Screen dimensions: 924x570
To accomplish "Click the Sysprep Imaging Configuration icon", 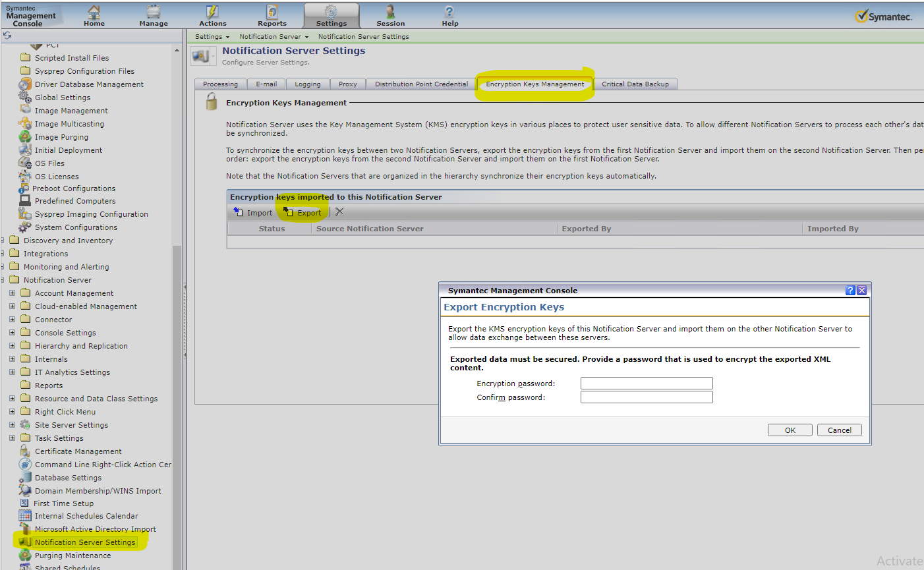I will (25, 214).
